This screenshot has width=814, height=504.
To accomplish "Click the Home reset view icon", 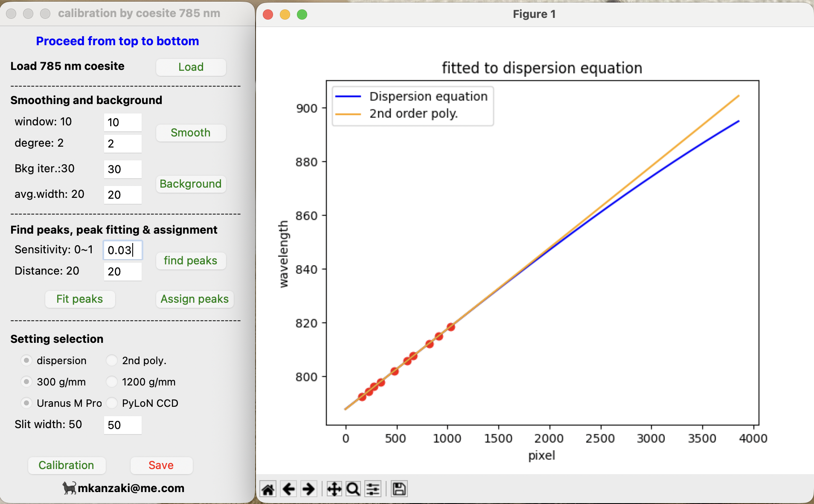I will (x=268, y=489).
